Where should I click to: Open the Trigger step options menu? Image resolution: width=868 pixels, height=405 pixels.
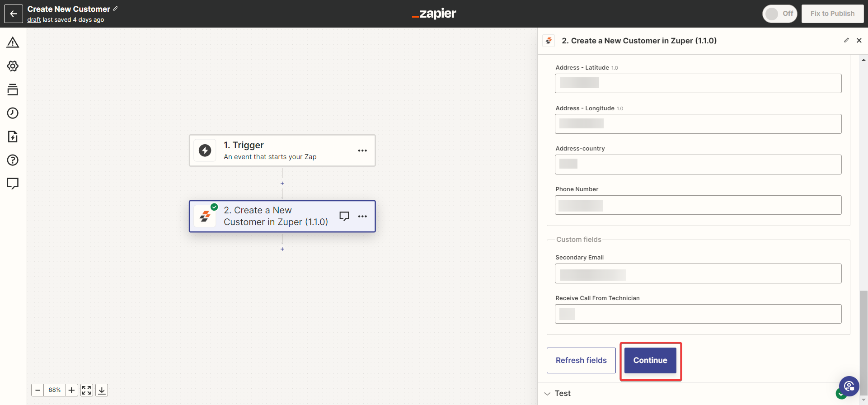point(362,151)
